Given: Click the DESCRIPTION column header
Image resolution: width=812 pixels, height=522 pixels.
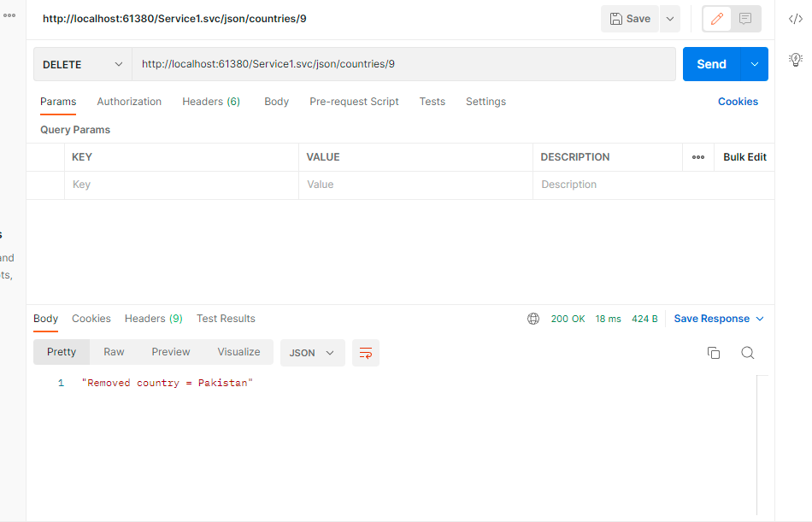Looking at the screenshot, I should [x=575, y=157].
